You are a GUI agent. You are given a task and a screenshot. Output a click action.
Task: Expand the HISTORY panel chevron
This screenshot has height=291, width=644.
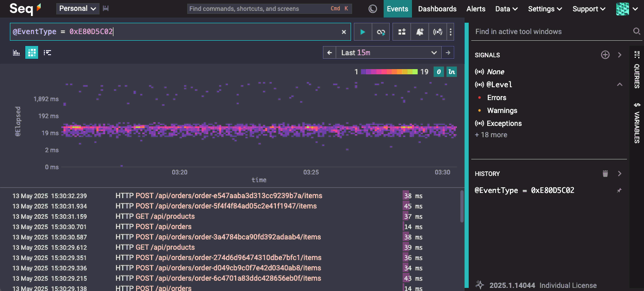pos(620,174)
